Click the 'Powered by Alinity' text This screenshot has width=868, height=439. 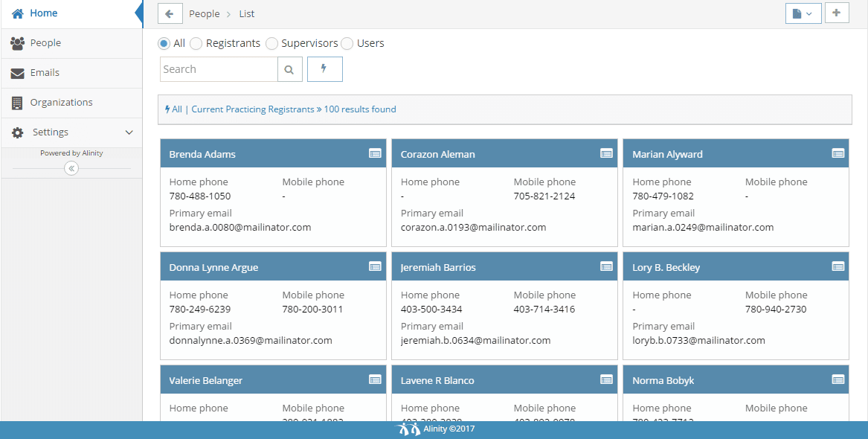pyautogui.click(x=71, y=153)
